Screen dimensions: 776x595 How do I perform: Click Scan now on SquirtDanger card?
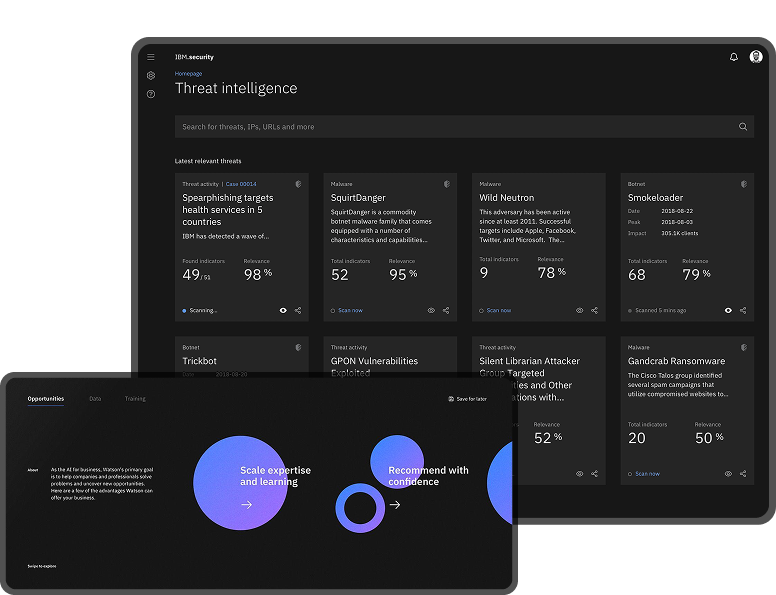[x=347, y=310]
